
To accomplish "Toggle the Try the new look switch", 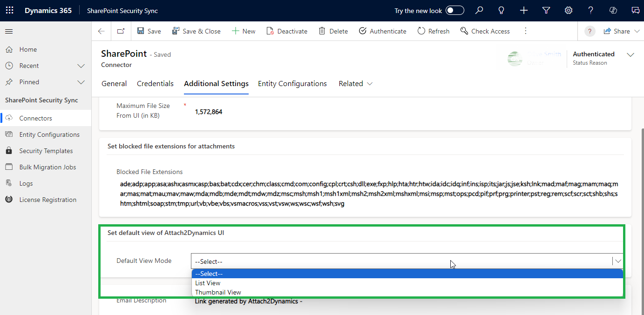I will [x=454, y=10].
